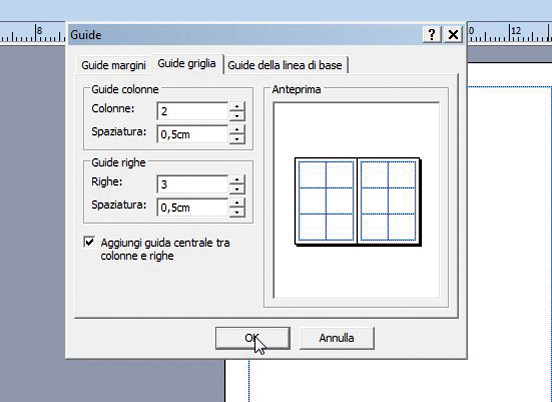The width and height of the screenshot is (552, 402).
Task: Focus the Righe input field
Action: [193, 184]
